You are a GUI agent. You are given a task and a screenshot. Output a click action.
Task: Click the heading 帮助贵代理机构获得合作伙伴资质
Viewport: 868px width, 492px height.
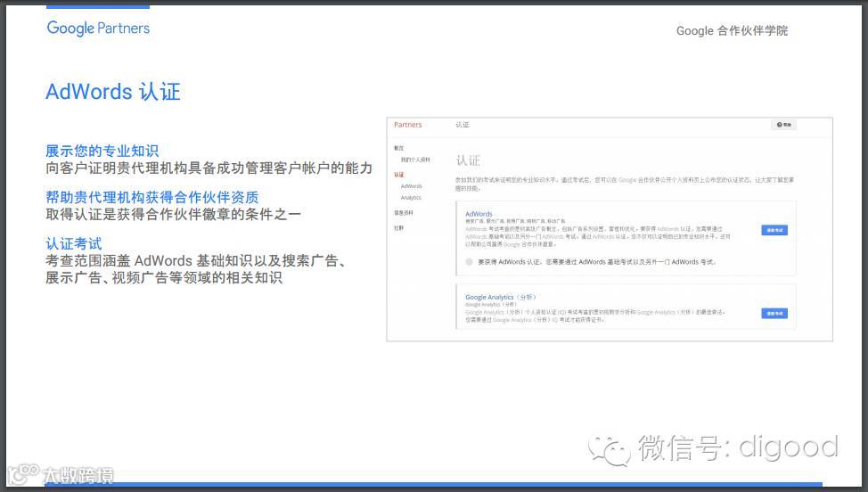click(x=151, y=197)
